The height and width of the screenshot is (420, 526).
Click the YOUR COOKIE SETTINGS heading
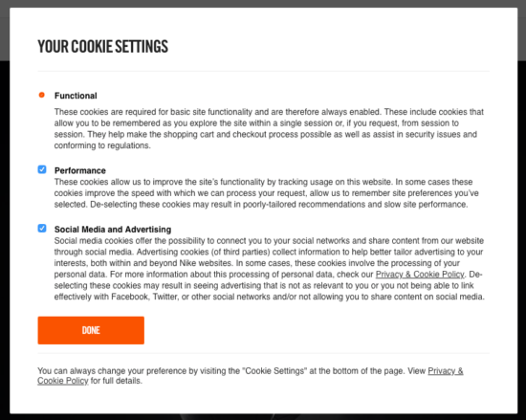click(102, 46)
